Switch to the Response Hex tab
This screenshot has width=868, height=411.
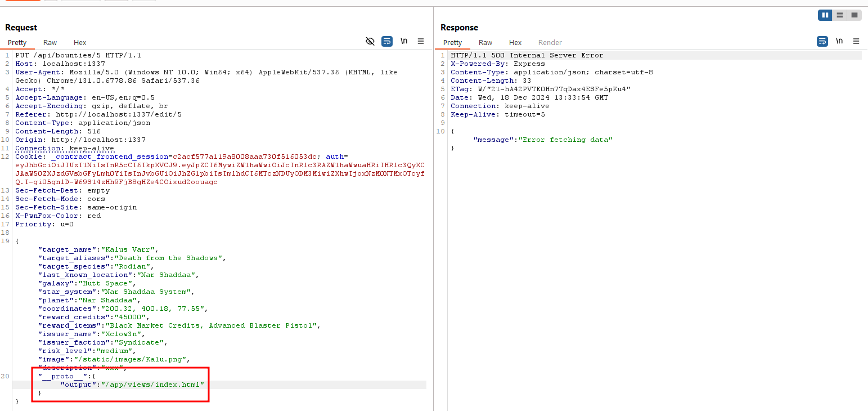[515, 43]
